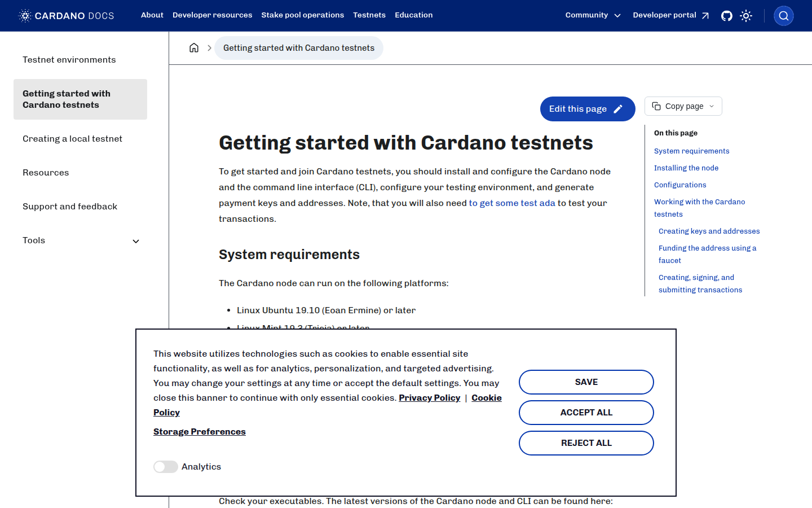Open the Cookie Policy link
Screen dimensions: 812x508
487,398
